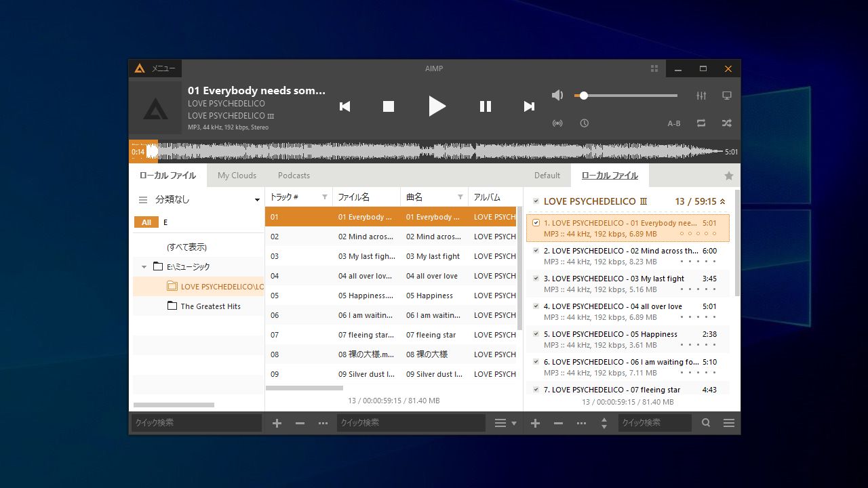868x488 pixels.
Task: Toggle repeat playback mode
Action: point(701,123)
